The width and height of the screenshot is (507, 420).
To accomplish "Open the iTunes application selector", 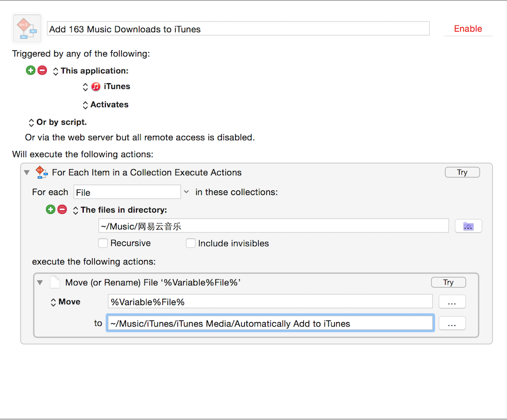I will click(85, 87).
